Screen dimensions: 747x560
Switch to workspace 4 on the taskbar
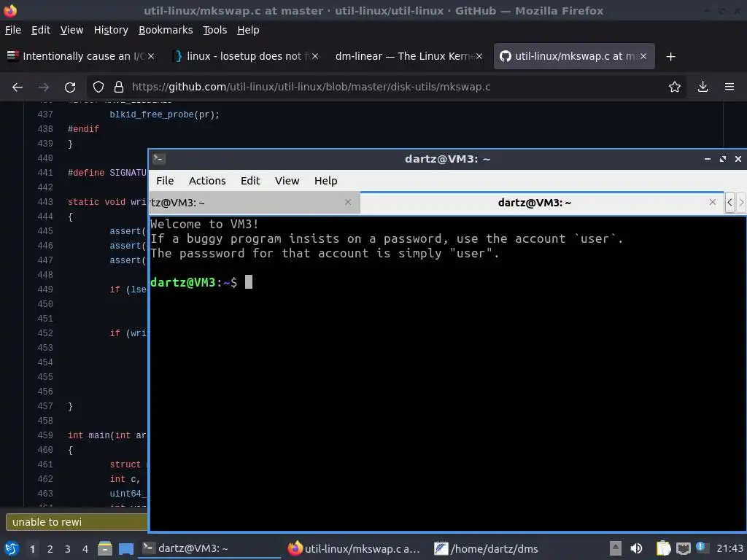click(85, 549)
